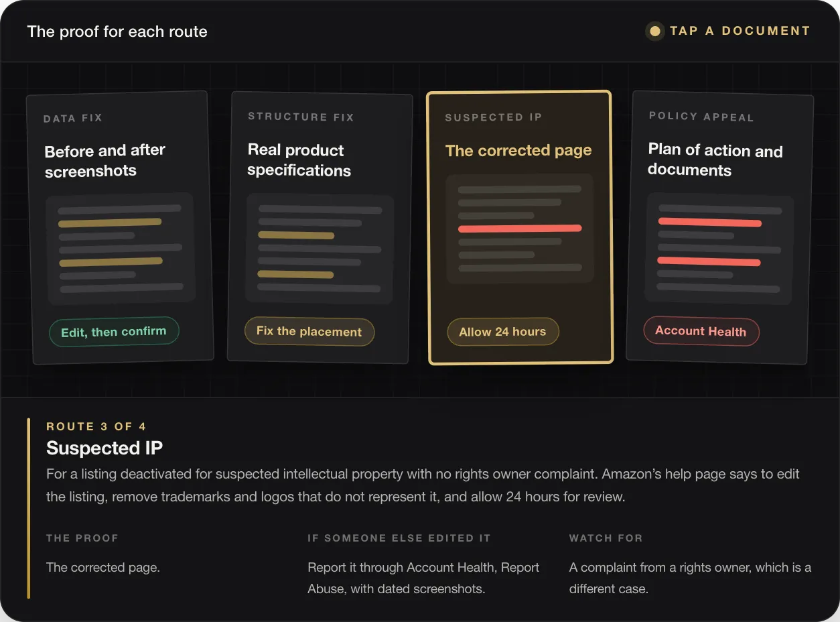
Task: Click 'The corrected page' card heading
Action: point(518,150)
